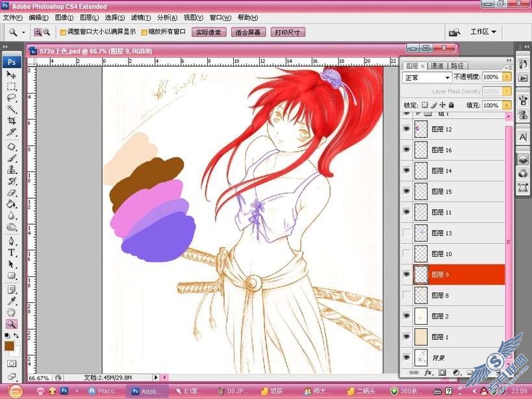Open the 正常 blend mode dropdown
This screenshot has width=532, height=399.
click(x=427, y=78)
